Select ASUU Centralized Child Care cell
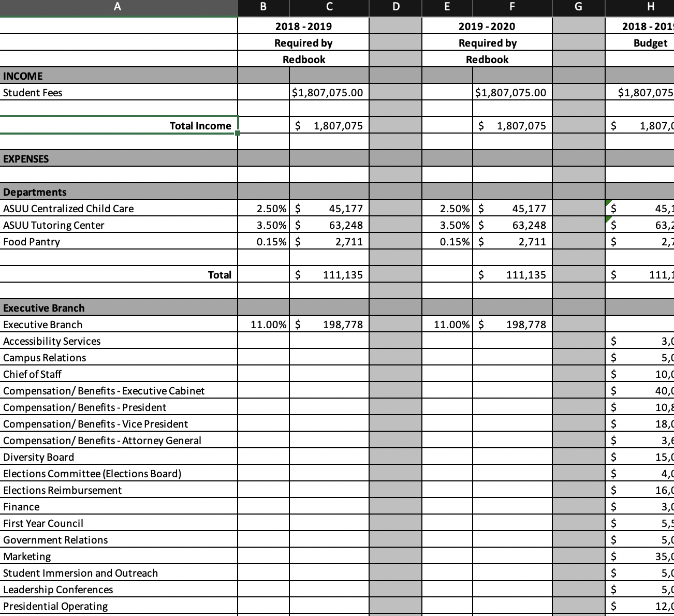The image size is (674, 616). click(119, 208)
